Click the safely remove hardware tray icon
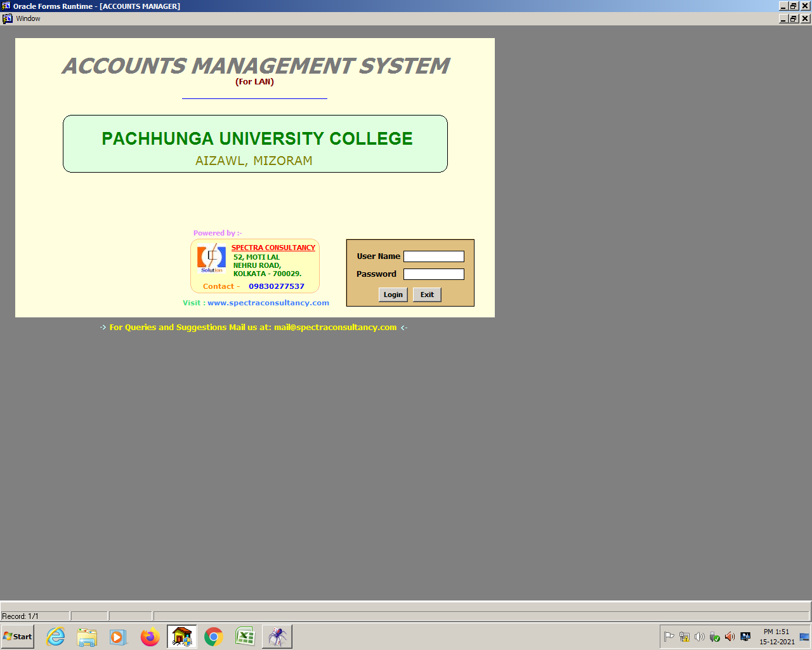 (x=715, y=637)
